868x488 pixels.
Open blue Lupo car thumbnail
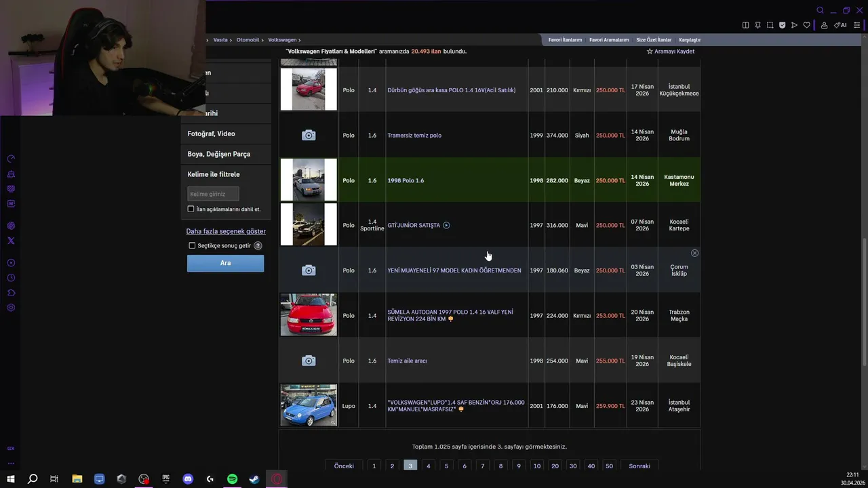click(309, 405)
